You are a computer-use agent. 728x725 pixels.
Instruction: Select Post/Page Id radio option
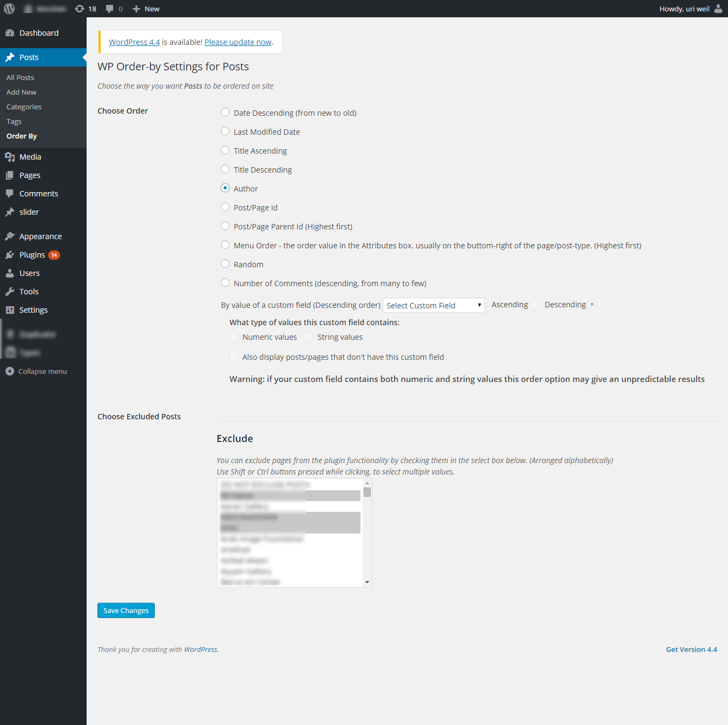pyautogui.click(x=225, y=207)
